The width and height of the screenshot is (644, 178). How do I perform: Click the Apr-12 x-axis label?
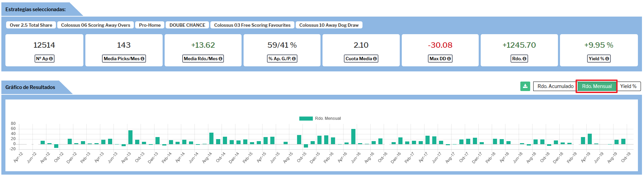19,157
